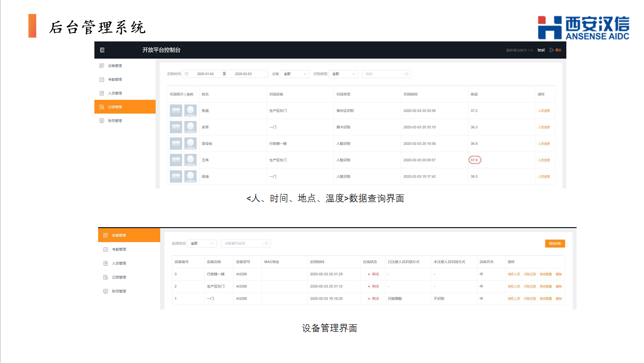Click the orange 增加设备 button
This screenshot has width=644, height=363.
pyautogui.click(x=555, y=243)
